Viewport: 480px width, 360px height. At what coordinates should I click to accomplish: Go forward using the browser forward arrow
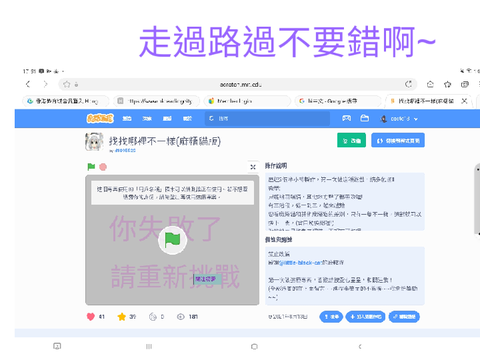tap(45, 84)
